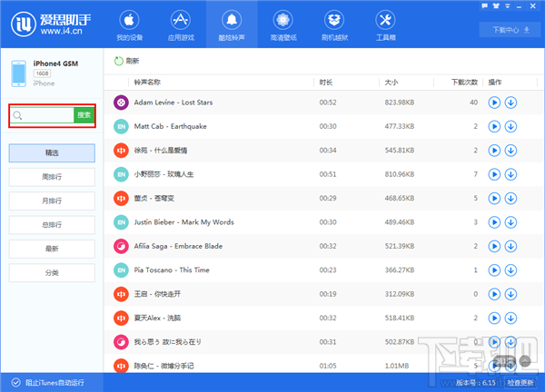Sort the list by 下载次数 column header
This screenshot has height=392, width=545.
click(463, 82)
